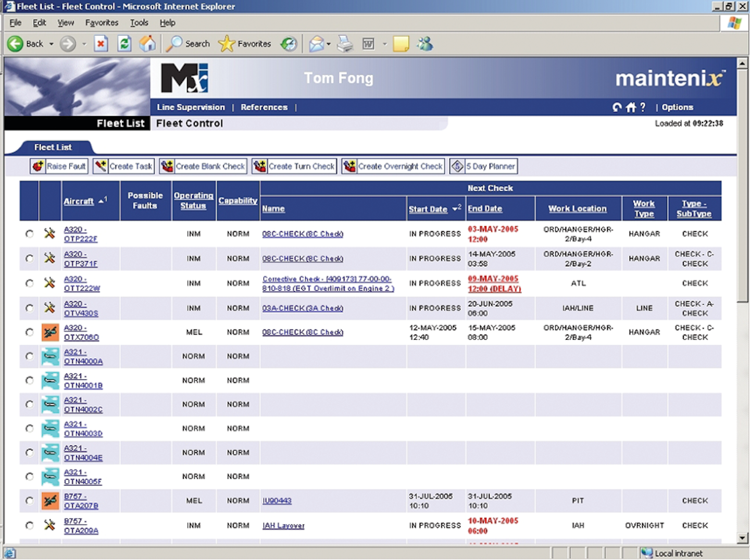Select the Fleet List tab

pyautogui.click(x=53, y=147)
